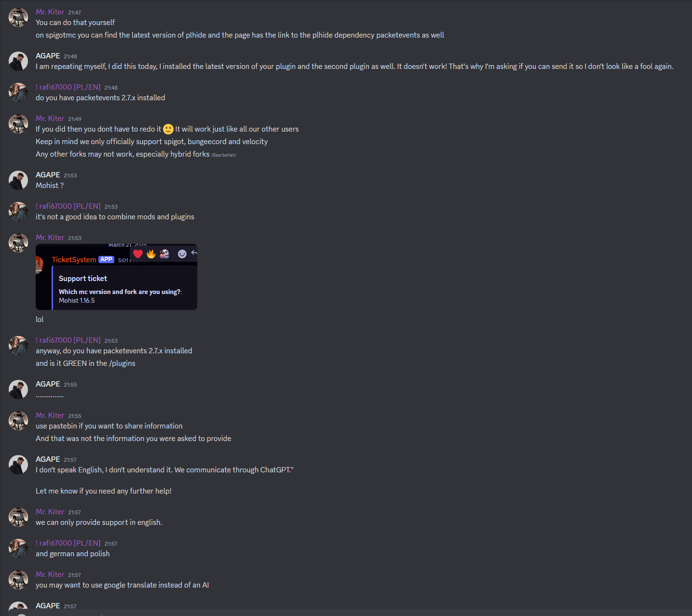Image resolution: width=692 pixels, height=616 pixels.
Task: Click the "(Bearbeitet)" edited label
Action: tap(224, 155)
